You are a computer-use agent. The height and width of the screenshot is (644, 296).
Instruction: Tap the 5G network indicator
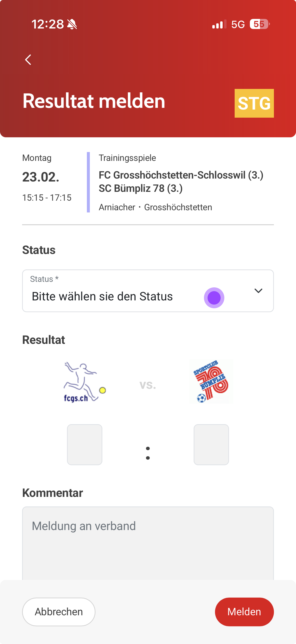coord(238,25)
